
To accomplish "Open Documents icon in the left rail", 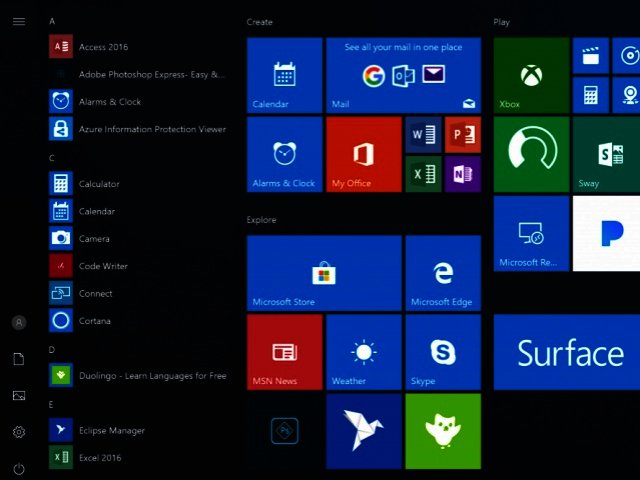I will click(x=19, y=359).
